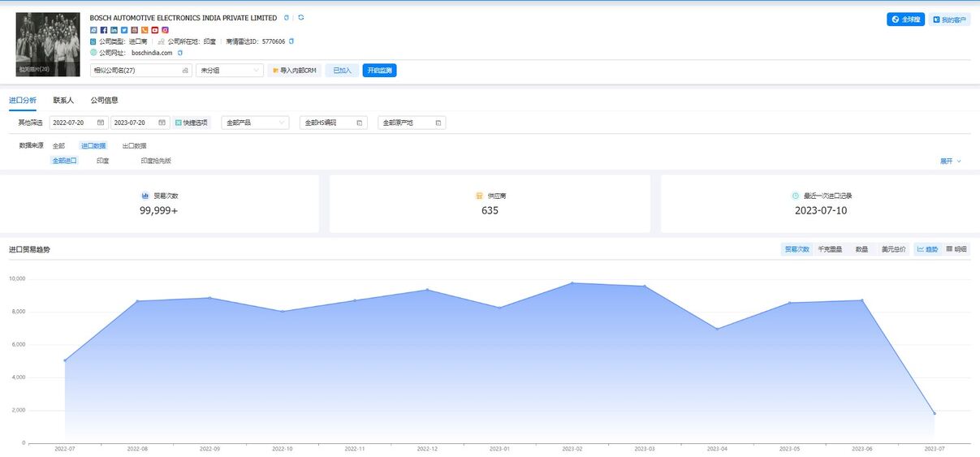Switch chart metric to 数量
Image resolution: width=980 pixels, height=457 pixels.
pyautogui.click(x=861, y=249)
